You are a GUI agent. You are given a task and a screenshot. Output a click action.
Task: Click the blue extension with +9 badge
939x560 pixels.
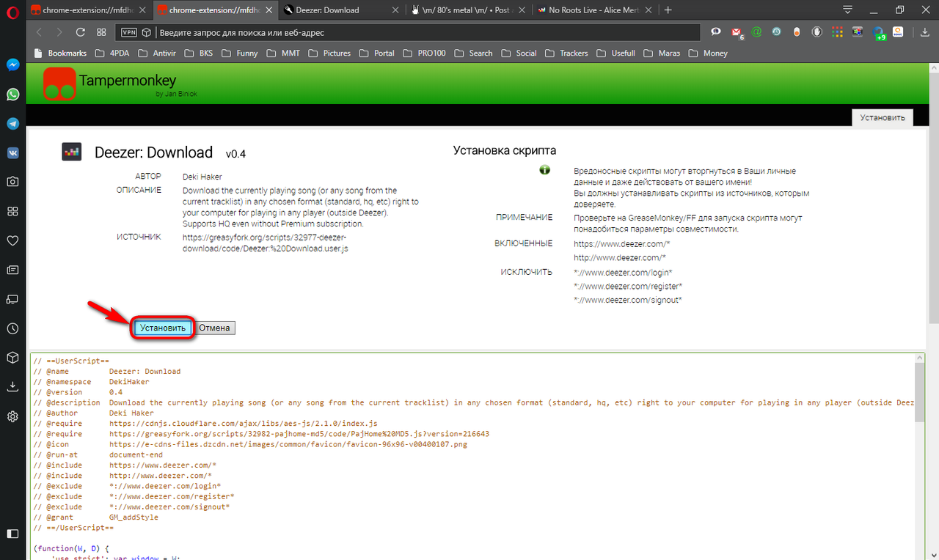point(880,33)
